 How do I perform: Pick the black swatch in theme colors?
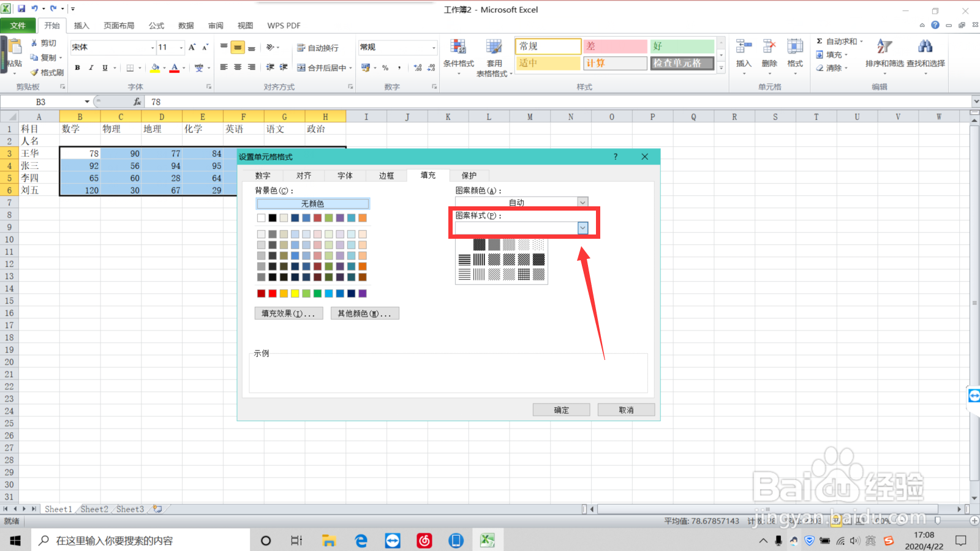tap(273, 218)
